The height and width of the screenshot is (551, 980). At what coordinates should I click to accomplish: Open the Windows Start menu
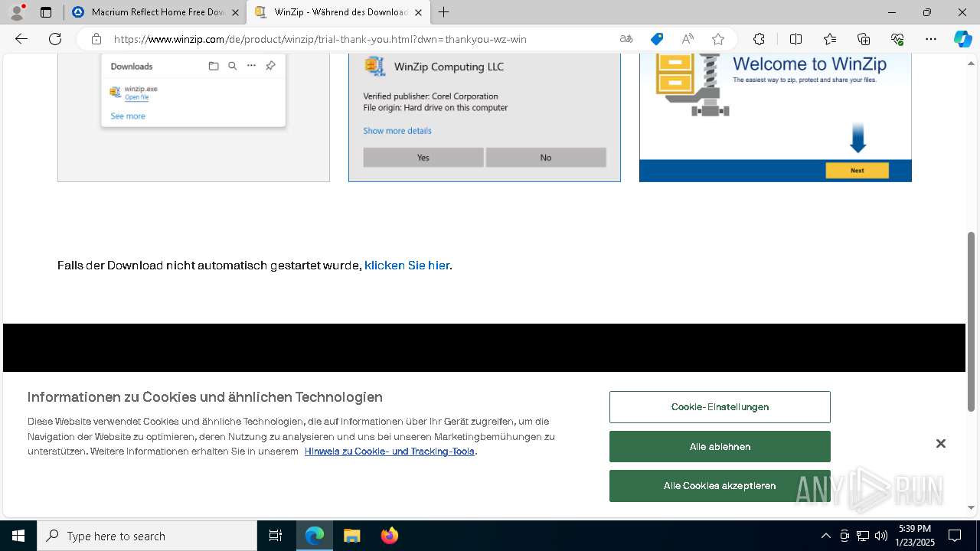(x=18, y=536)
